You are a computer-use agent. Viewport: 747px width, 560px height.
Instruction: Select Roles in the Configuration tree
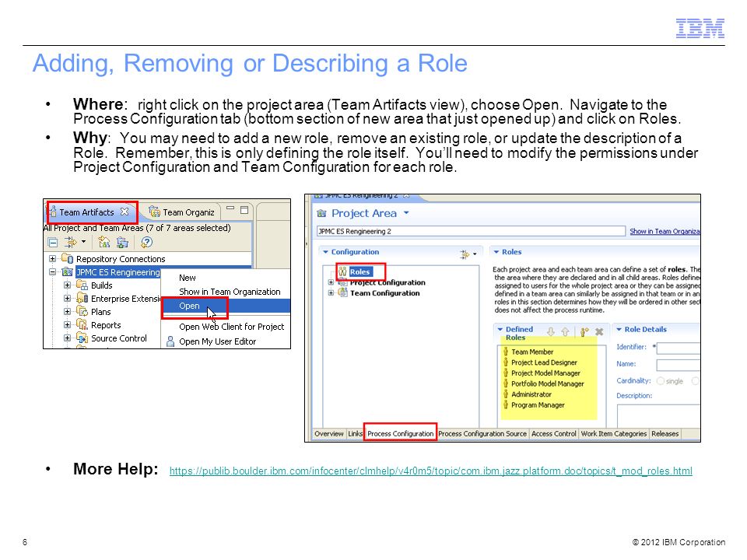(x=359, y=272)
